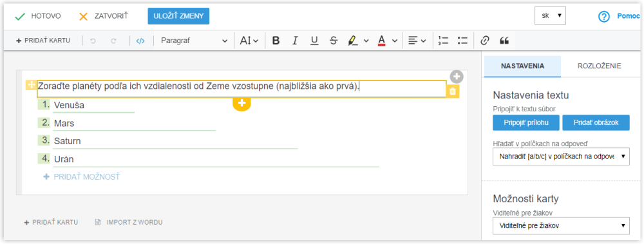Click the number 2 order marker

[x=44, y=122]
